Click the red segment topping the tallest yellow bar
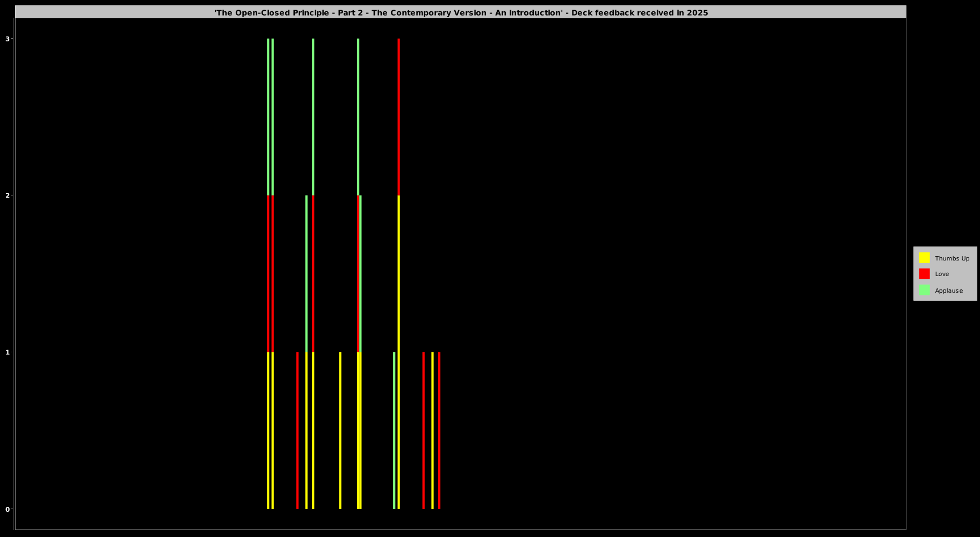This screenshot has height=537, width=980. [x=398, y=117]
